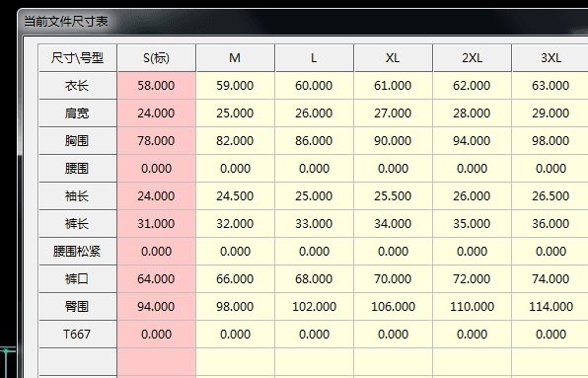Select the 胸围 row header
This screenshot has width=588, height=378.
coord(78,141)
